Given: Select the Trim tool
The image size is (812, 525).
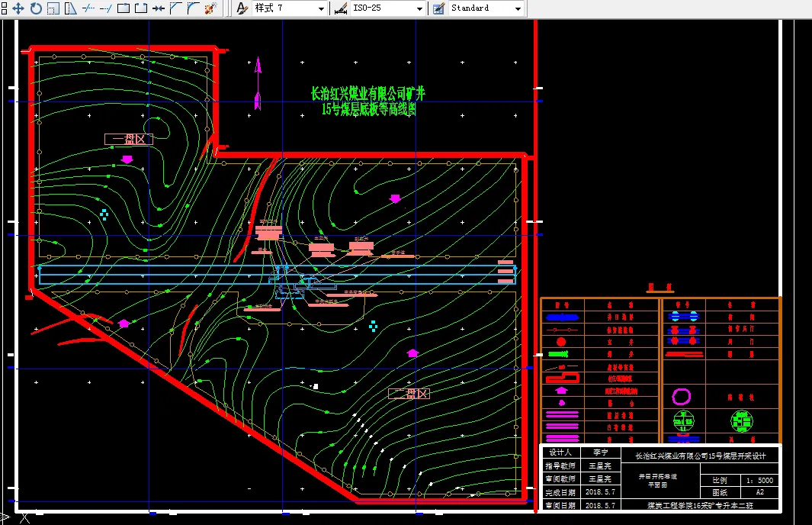Looking at the screenshot, I should pyautogui.click(x=88, y=8).
